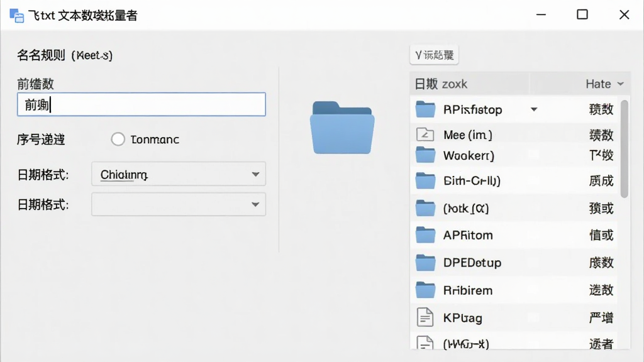Click the file list vertical scrollbar
The height and width of the screenshot is (362, 644).
click(x=625, y=149)
